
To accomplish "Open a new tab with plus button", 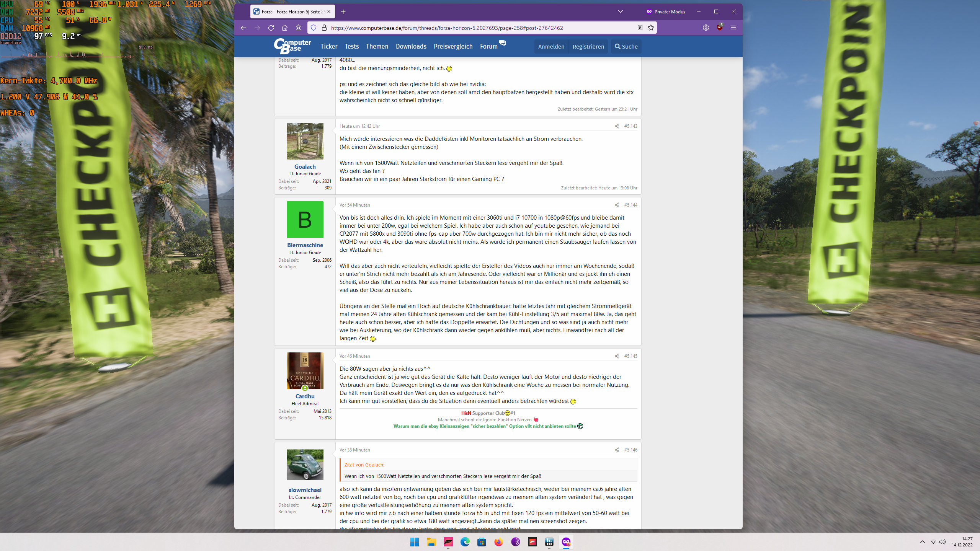I will (x=343, y=11).
